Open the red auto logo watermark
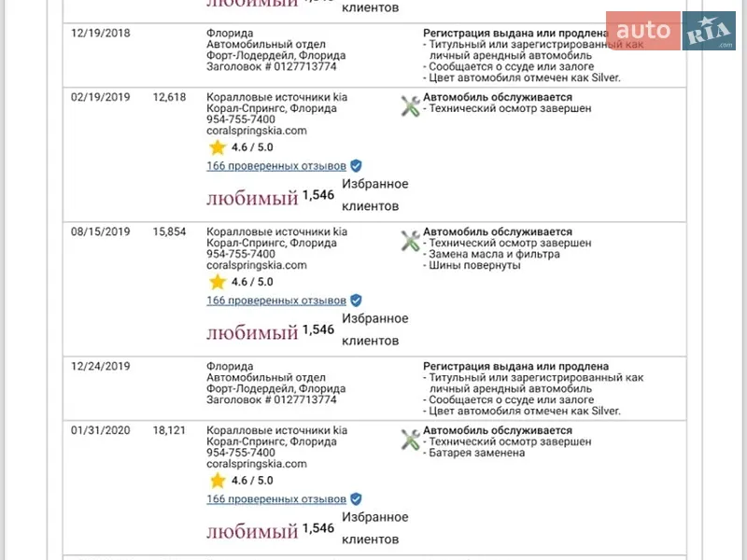The image size is (747, 560). click(643, 31)
